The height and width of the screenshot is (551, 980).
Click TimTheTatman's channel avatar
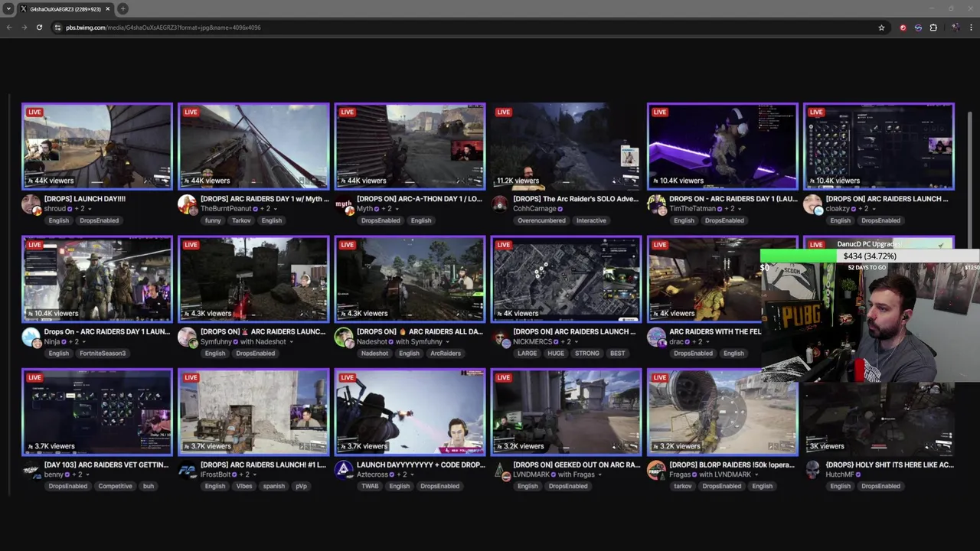[x=656, y=204]
